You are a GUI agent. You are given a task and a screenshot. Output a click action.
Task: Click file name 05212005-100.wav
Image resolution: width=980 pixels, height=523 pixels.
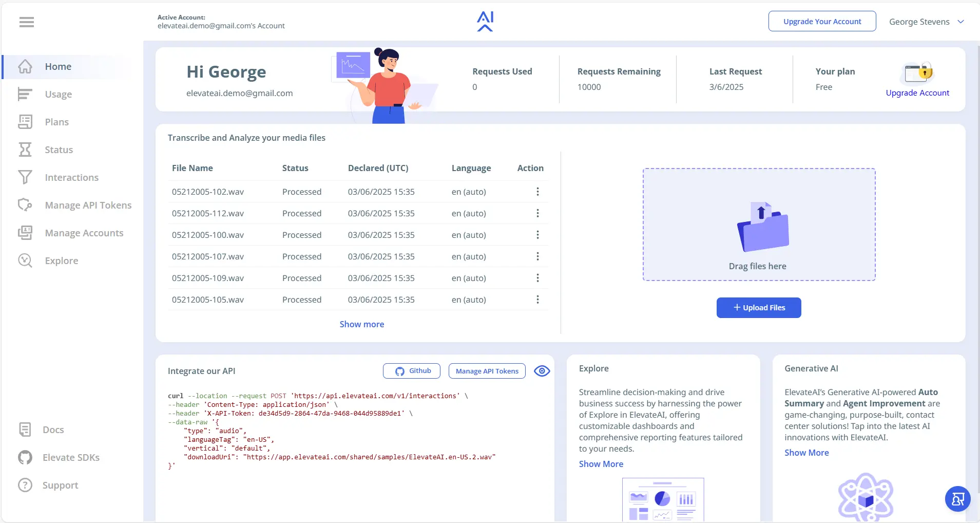pos(208,235)
